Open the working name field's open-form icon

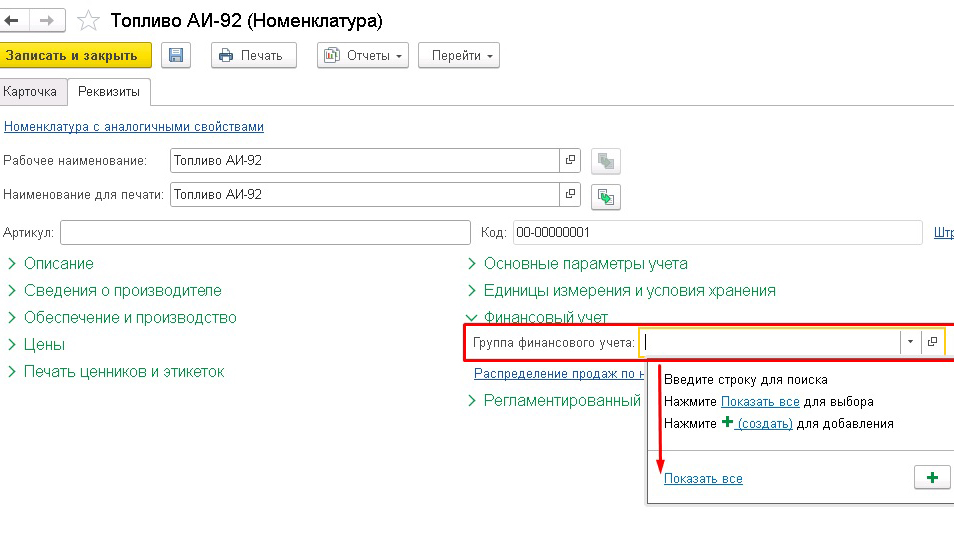coord(571,160)
